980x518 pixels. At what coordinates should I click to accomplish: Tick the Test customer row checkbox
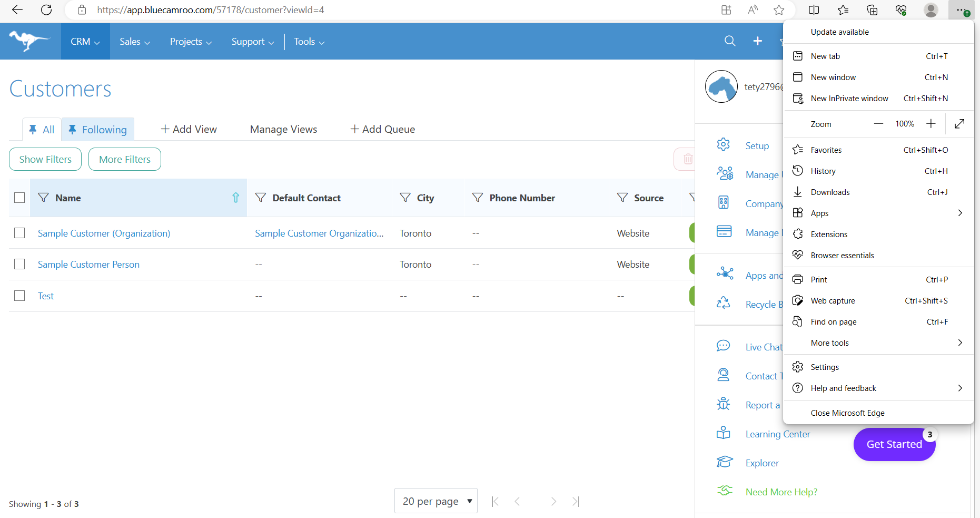[19, 296]
